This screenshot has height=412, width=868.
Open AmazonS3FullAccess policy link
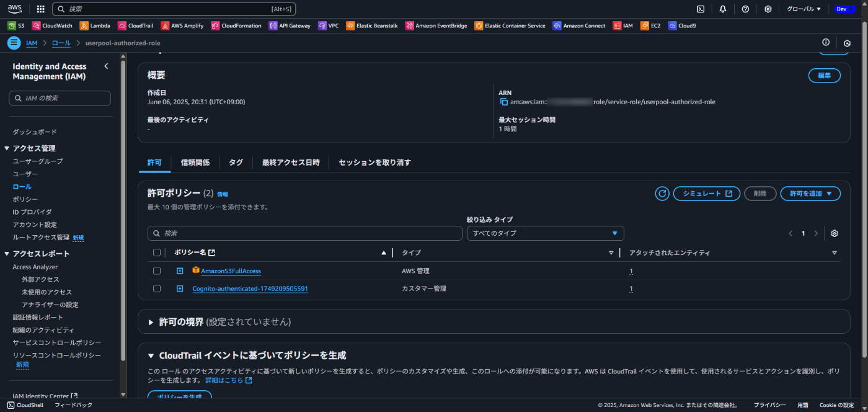click(x=231, y=271)
